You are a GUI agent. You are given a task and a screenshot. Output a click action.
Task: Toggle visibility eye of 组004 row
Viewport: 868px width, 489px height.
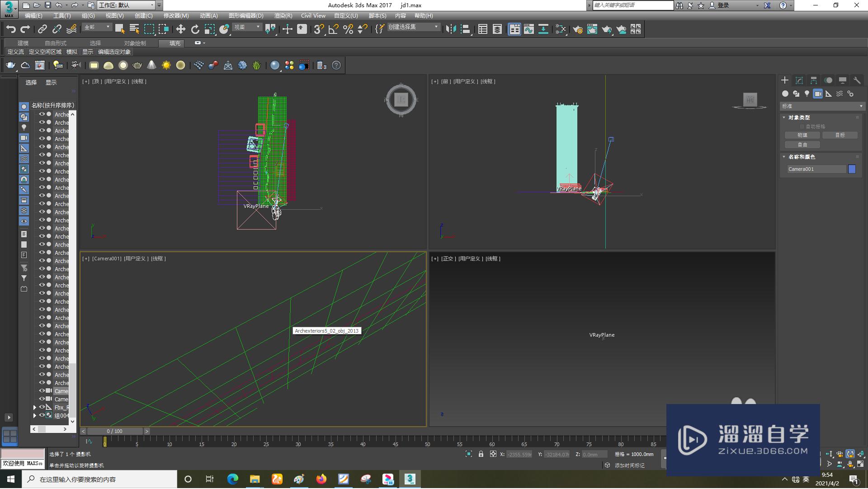point(42,415)
